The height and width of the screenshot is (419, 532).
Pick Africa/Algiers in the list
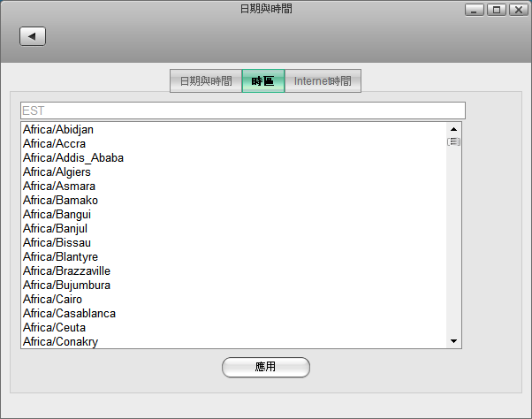point(57,172)
